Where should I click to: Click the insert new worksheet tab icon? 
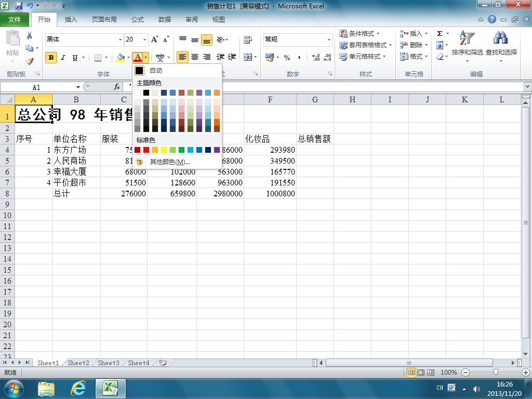point(163,363)
